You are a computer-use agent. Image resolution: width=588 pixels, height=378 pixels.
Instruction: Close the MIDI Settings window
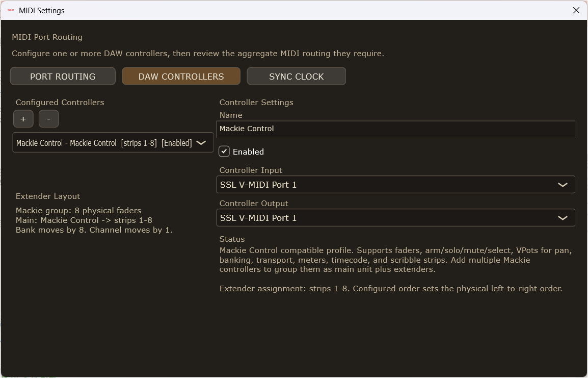[576, 11]
